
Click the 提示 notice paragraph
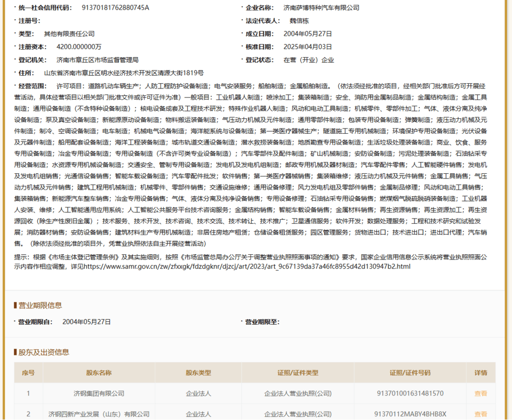click(251, 262)
